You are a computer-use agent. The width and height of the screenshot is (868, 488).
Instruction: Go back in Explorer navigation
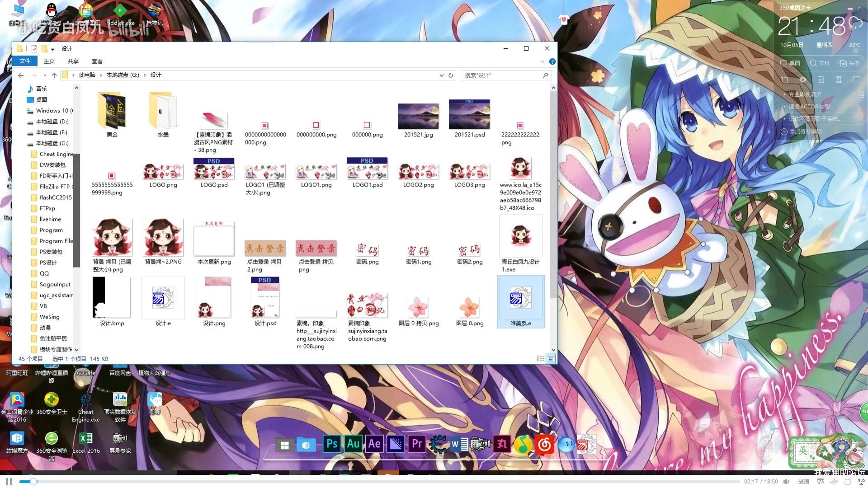[x=21, y=75]
